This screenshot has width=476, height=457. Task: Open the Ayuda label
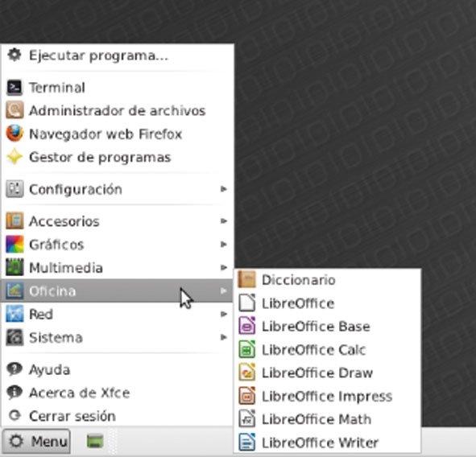click(x=49, y=370)
